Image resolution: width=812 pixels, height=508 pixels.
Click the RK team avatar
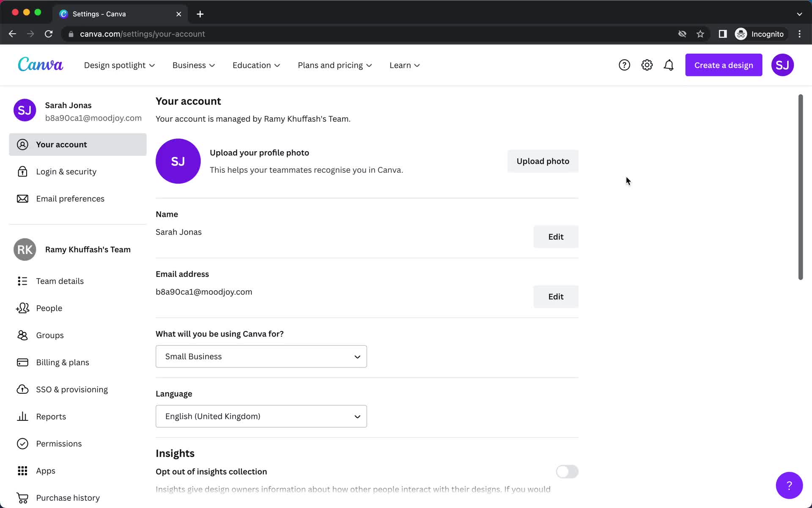tap(25, 249)
